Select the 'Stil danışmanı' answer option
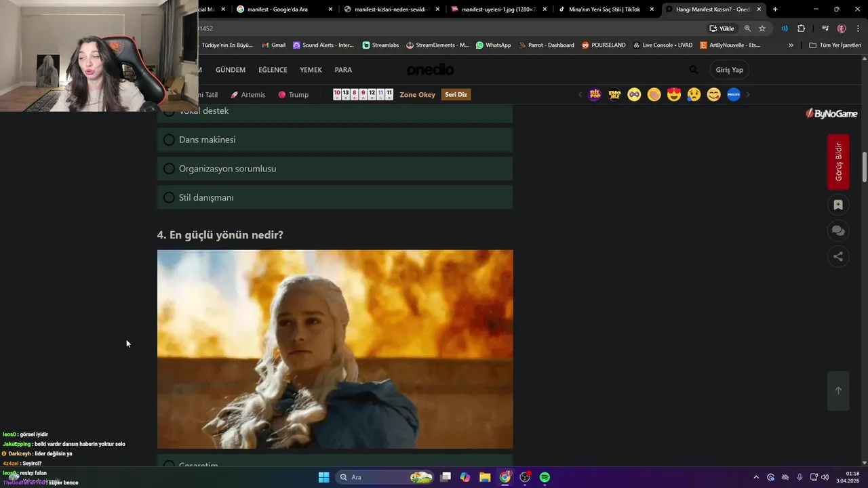The width and height of the screenshot is (868, 488). pos(335,197)
